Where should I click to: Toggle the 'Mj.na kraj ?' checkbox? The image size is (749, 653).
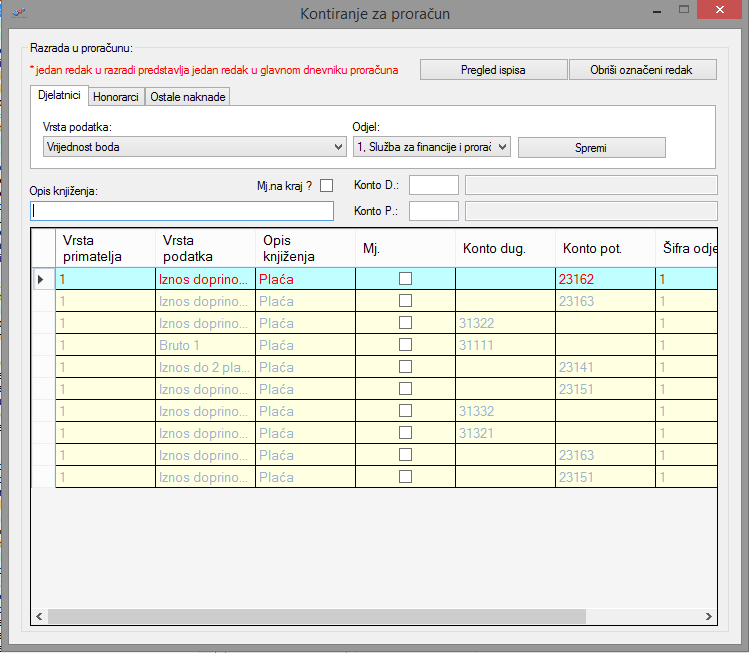(x=326, y=185)
